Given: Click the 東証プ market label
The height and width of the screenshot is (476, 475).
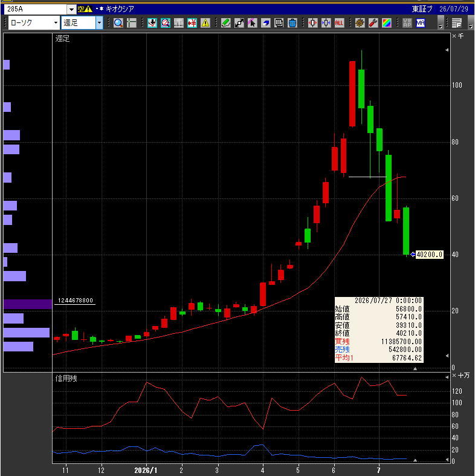Looking at the screenshot, I should 422,9.
